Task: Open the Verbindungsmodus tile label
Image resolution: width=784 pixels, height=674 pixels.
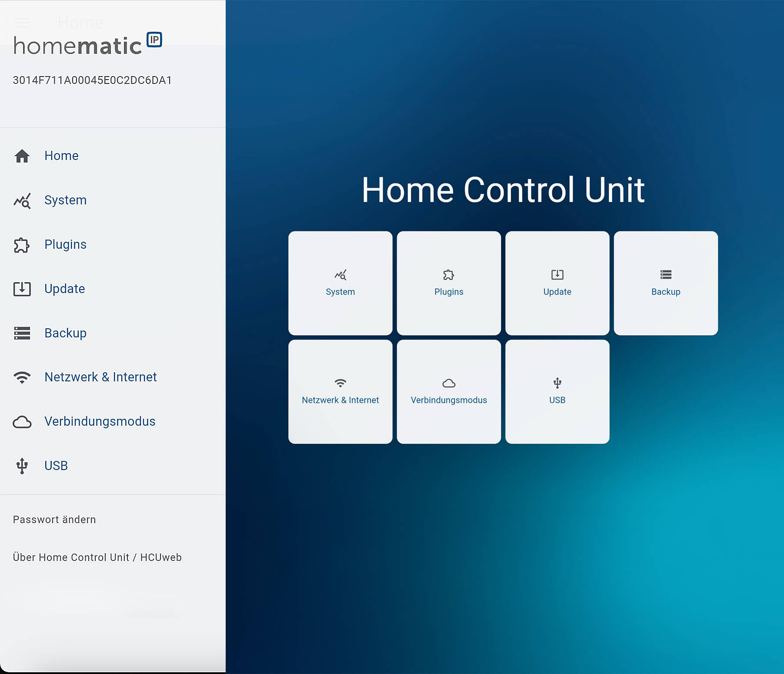Action: click(449, 400)
